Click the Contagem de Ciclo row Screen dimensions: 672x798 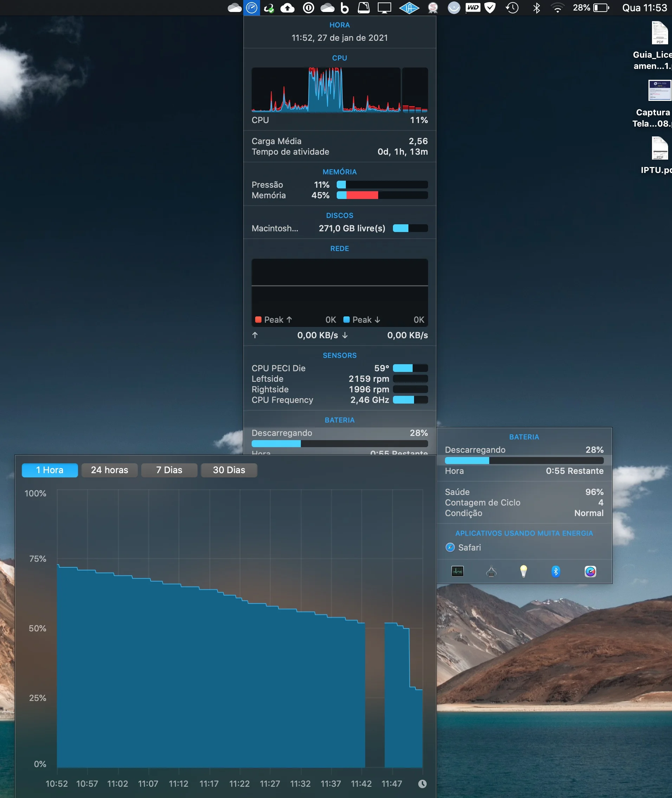click(x=524, y=503)
